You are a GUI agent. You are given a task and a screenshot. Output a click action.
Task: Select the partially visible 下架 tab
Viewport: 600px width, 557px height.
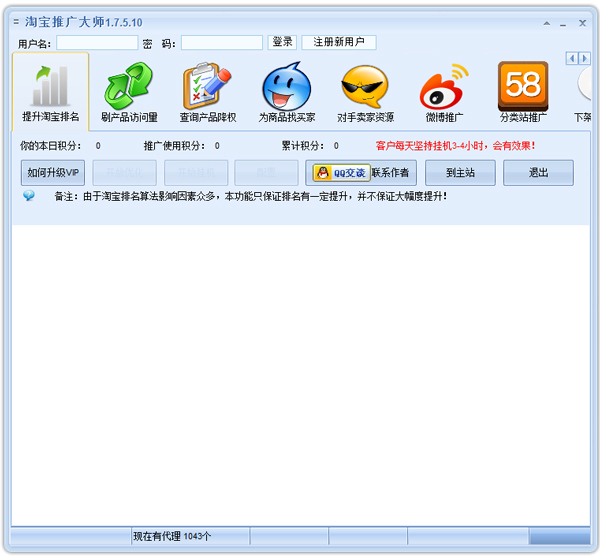click(x=583, y=94)
